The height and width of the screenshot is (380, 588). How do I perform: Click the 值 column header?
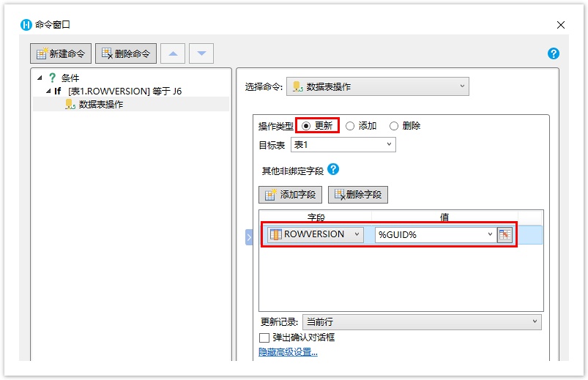pos(444,217)
